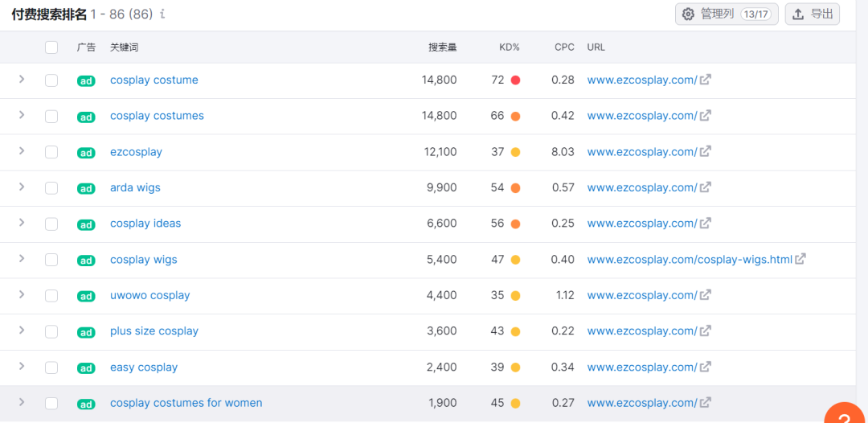Expand the cosplay costume row details
The height and width of the screenshot is (423, 868).
pyautogui.click(x=22, y=80)
